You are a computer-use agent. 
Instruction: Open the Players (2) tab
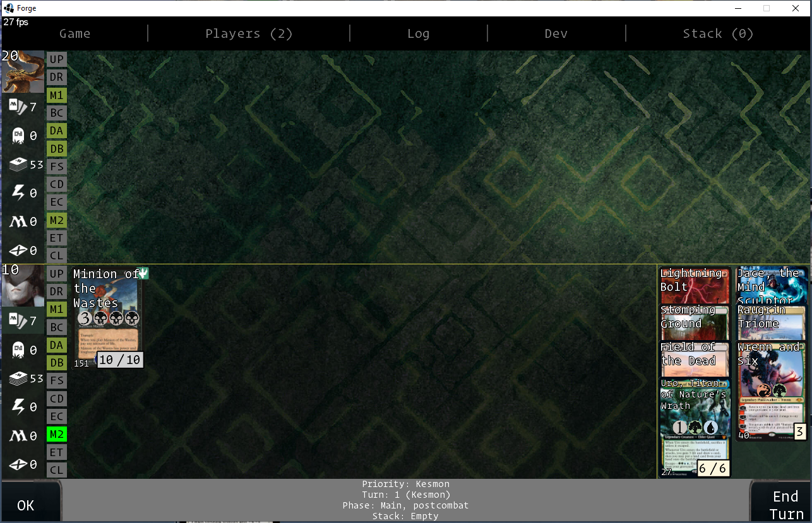coord(249,33)
